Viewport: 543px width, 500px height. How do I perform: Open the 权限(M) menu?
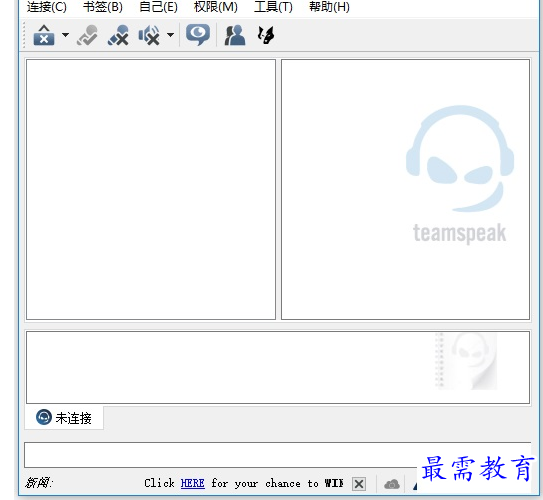215,7
